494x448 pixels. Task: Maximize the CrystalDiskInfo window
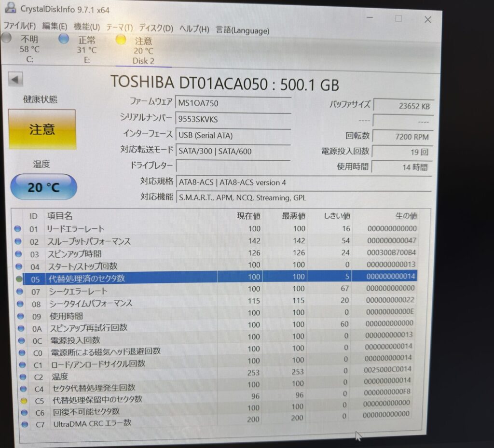tap(398, 19)
